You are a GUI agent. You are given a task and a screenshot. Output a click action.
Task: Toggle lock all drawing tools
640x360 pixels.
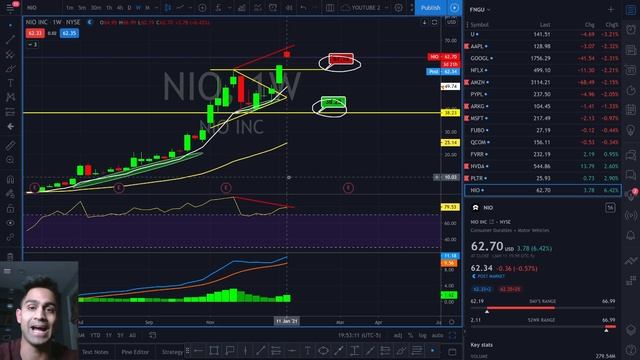tap(10, 209)
